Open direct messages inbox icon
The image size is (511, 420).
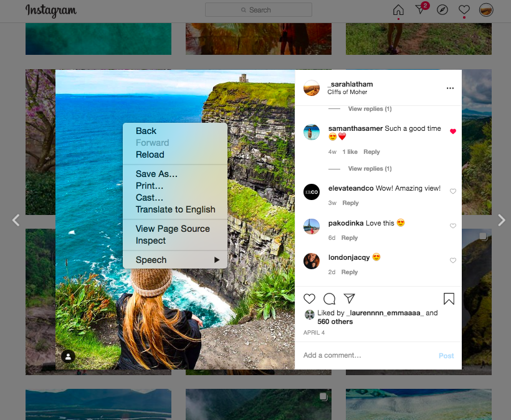(421, 10)
